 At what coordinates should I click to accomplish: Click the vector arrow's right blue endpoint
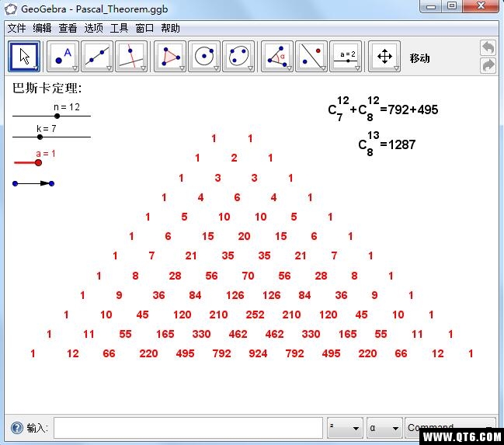tap(51, 183)
